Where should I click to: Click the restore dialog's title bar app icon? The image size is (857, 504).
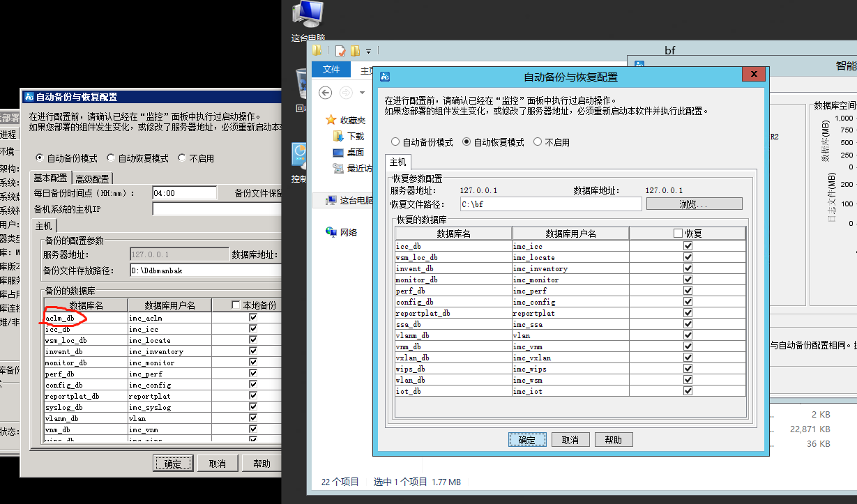[x=384, y=77]
